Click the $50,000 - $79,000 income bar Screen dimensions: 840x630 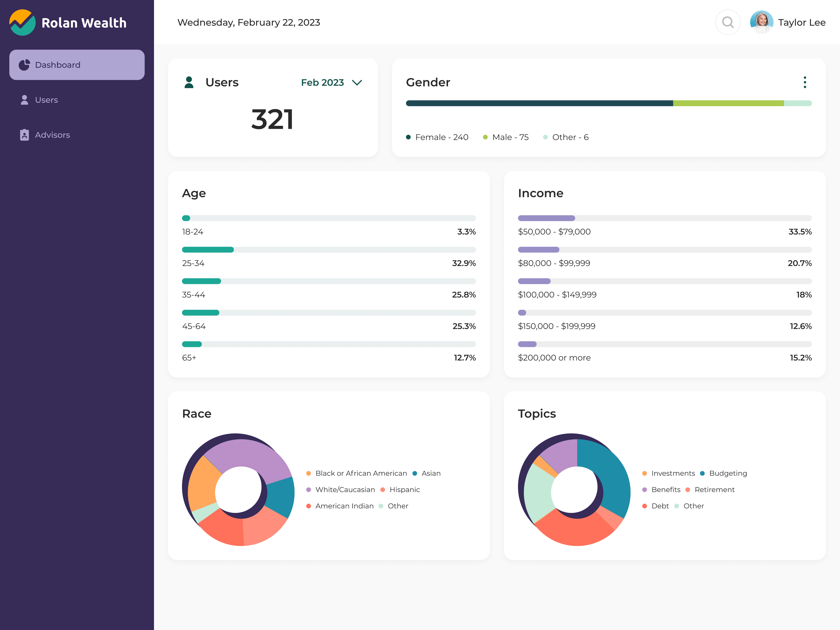point(665,218)
